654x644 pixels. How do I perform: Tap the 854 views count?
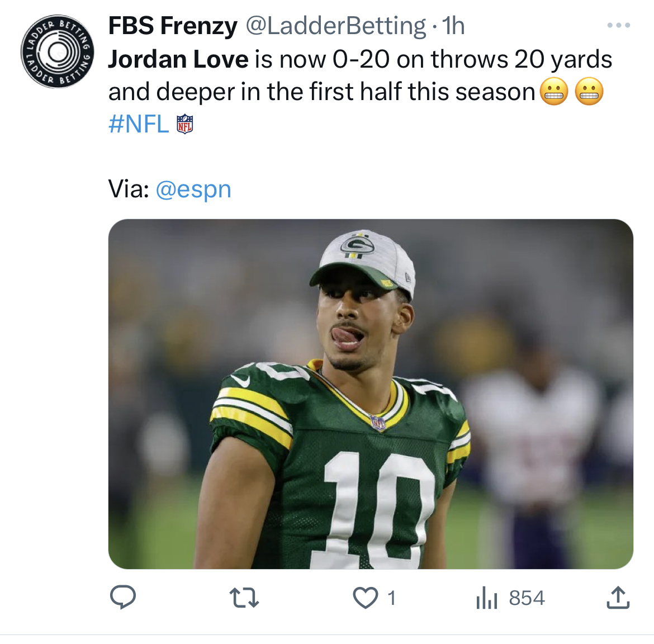(527, 598)
